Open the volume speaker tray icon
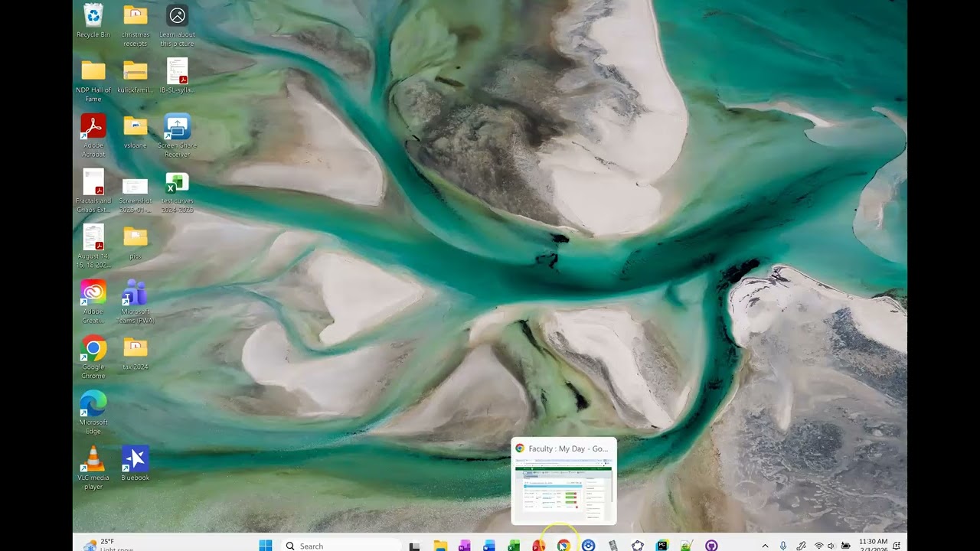Screen dimensions: 980x551 click(831, 546)
